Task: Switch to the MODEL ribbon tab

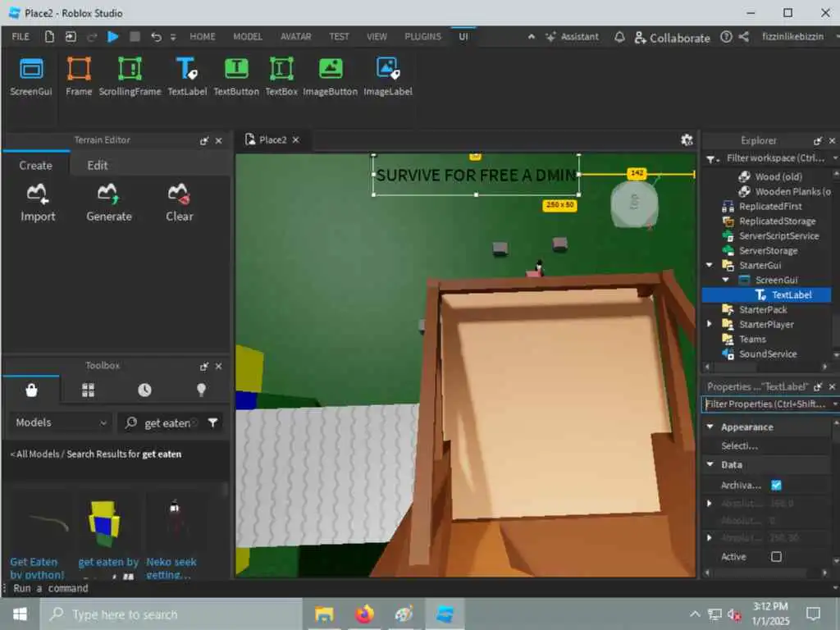Action: coord(248,36)
